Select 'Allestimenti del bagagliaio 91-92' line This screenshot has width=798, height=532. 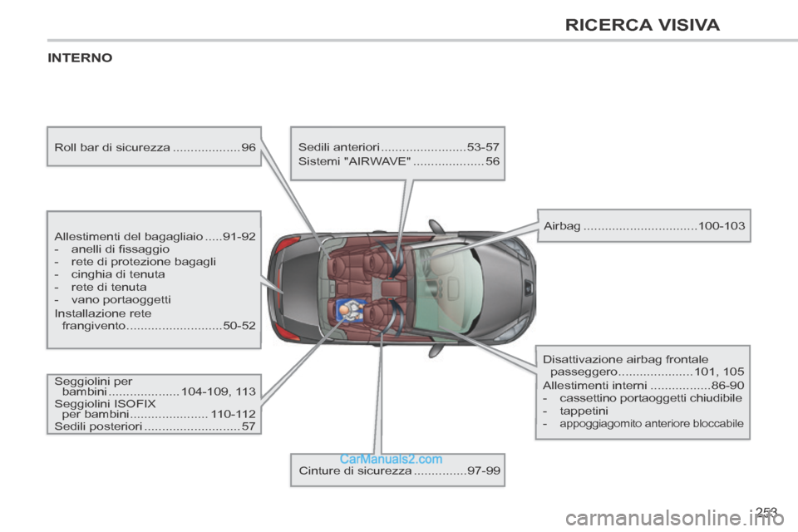coord(155,236)
